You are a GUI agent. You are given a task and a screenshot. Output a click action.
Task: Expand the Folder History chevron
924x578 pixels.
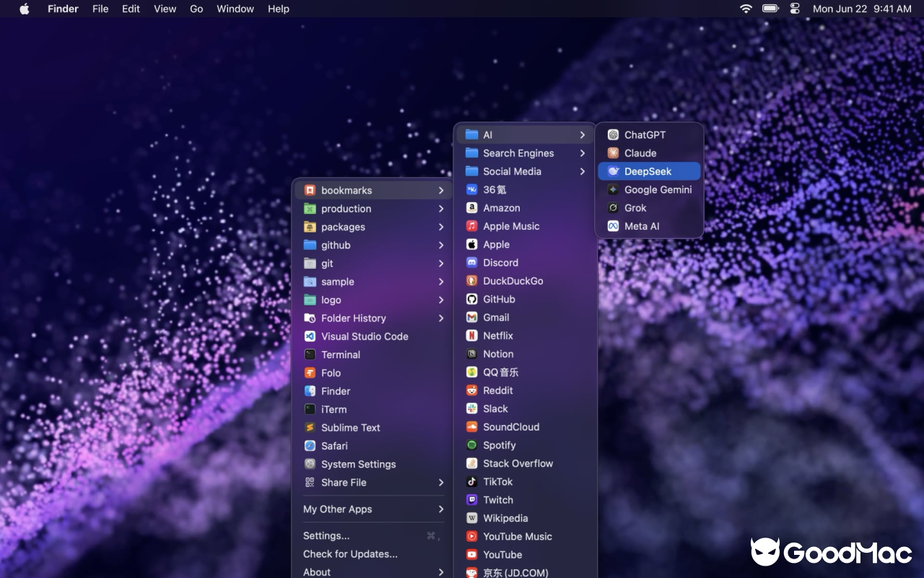441,318
